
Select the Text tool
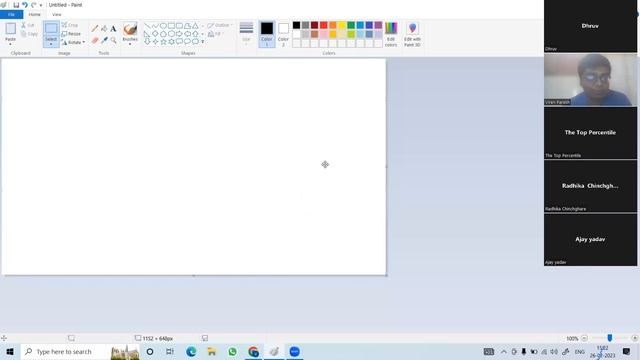point(113,29)
